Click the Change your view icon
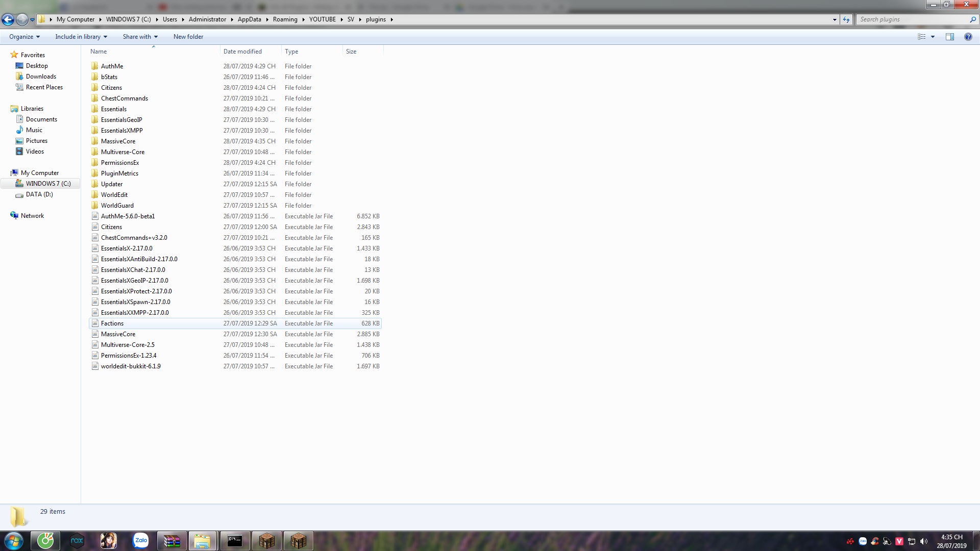The image size is (980, 551). click(921, 37)
